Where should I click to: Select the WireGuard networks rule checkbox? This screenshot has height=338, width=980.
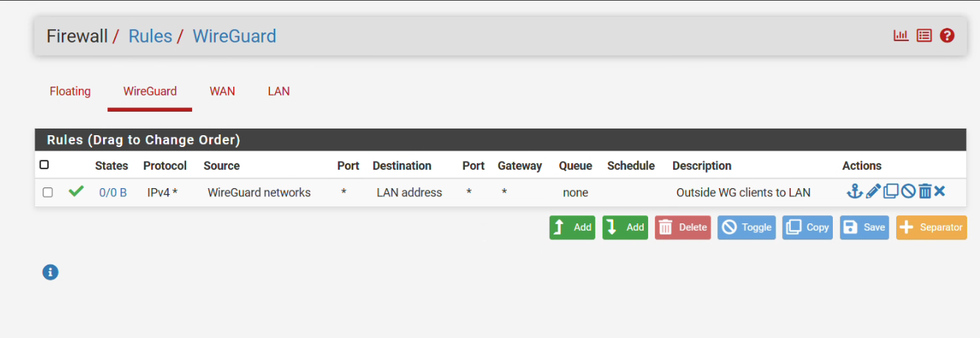48,193
